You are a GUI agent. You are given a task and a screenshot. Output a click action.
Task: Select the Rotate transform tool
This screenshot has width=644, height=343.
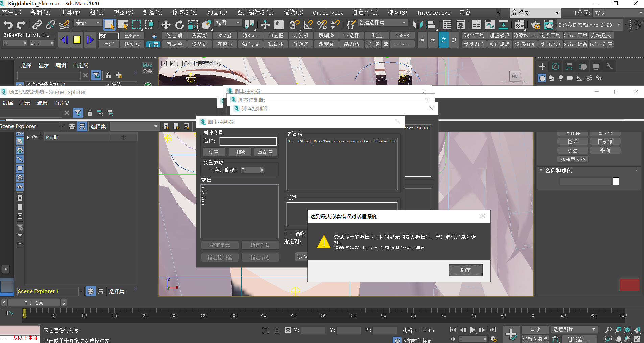tap(179, 24)
